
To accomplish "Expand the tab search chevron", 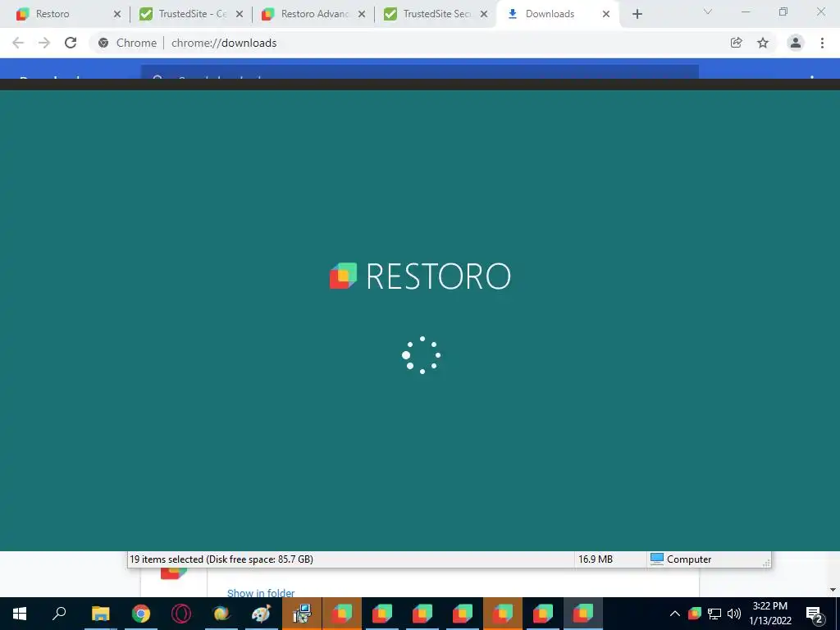I will [x=708, y=11].
